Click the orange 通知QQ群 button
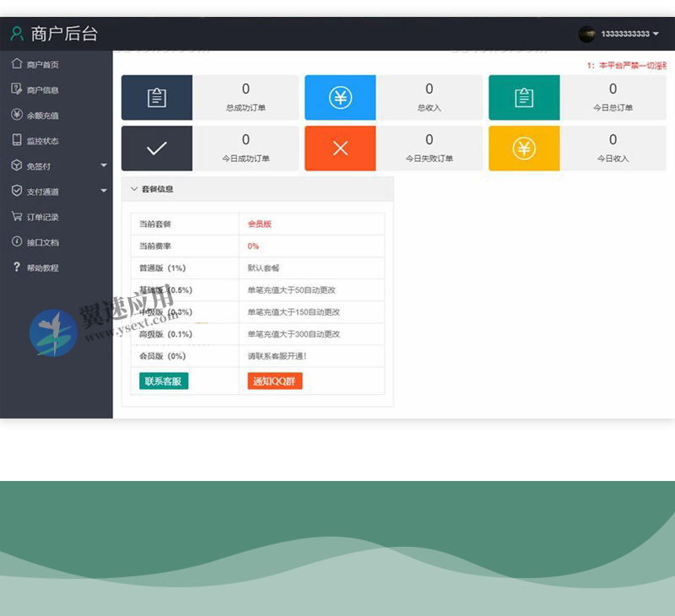This screenshot has width=675, height=616. pyautogui.click(x=273, y=381)
